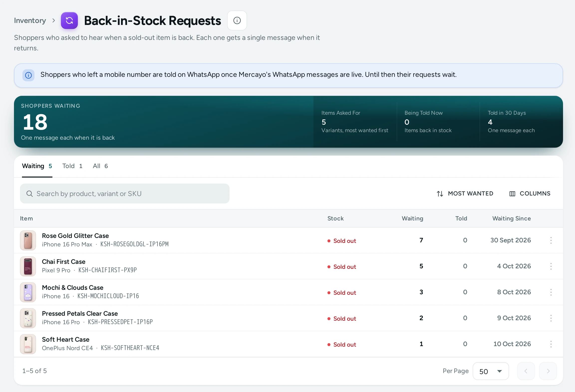575x392 pixels.
Task: Open Rose Gold Glitter Case thumbnail
Action: [x=28, y=240]
